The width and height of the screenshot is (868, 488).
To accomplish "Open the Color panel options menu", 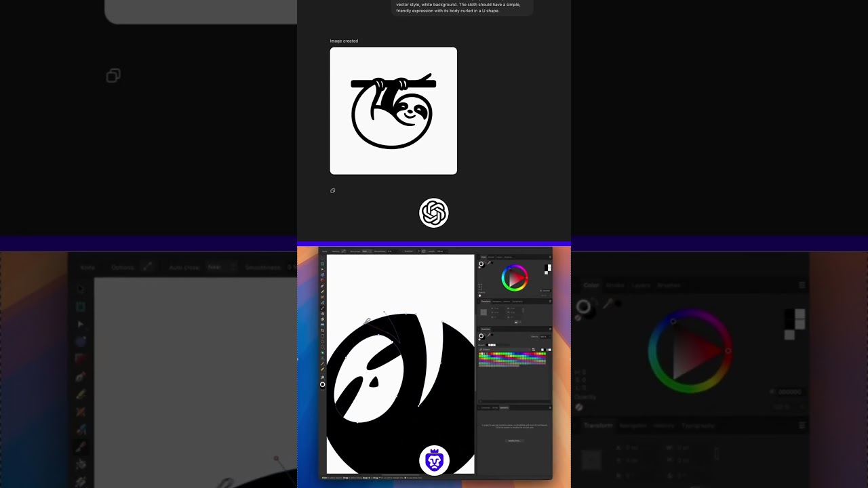I will pyautogui.click(x=550, y=257).
